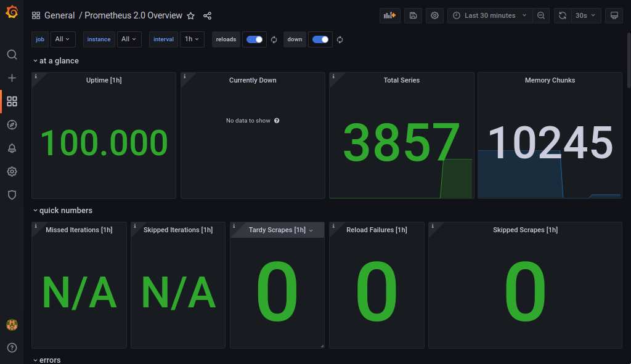631x364 pixels.
Task: Show info tooltip on Tardy Scrapes panel
Action: (x=234, y=226)
